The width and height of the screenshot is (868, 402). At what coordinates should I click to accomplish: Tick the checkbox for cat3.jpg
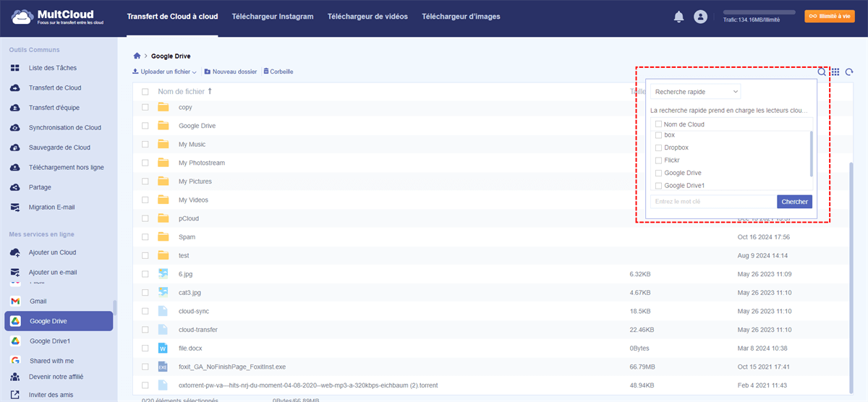[145, 292]
